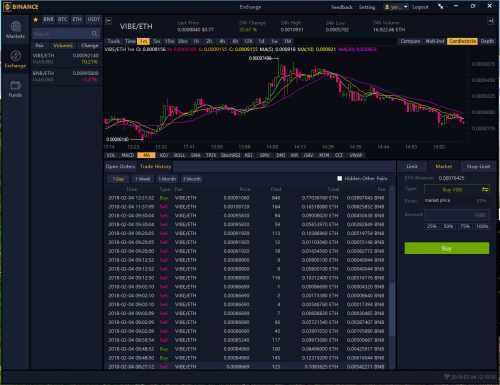Toggle the BOLL indicator

pos(179,155)
